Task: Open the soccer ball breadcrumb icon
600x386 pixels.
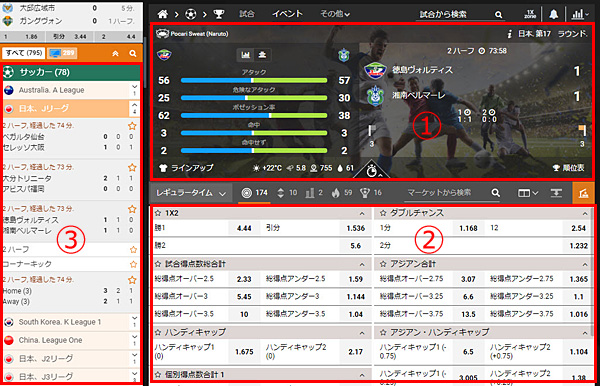Action: coord(190,14)
